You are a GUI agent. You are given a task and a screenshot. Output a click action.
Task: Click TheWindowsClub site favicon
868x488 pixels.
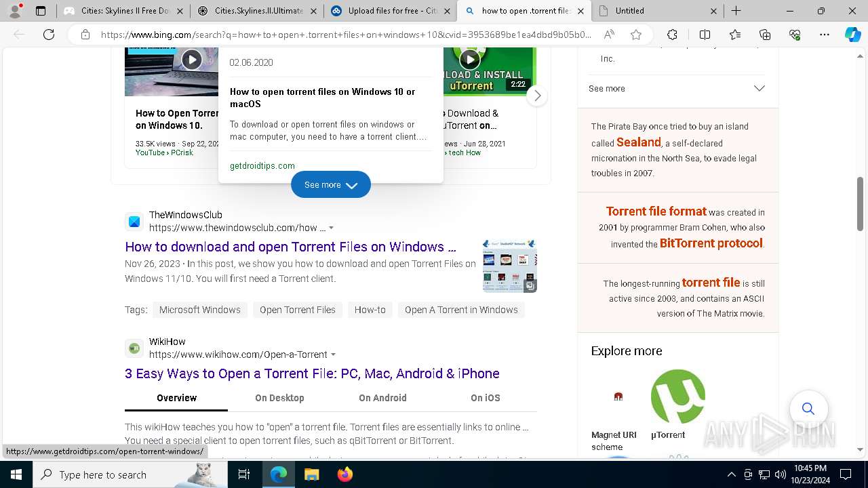coord(134,222)
